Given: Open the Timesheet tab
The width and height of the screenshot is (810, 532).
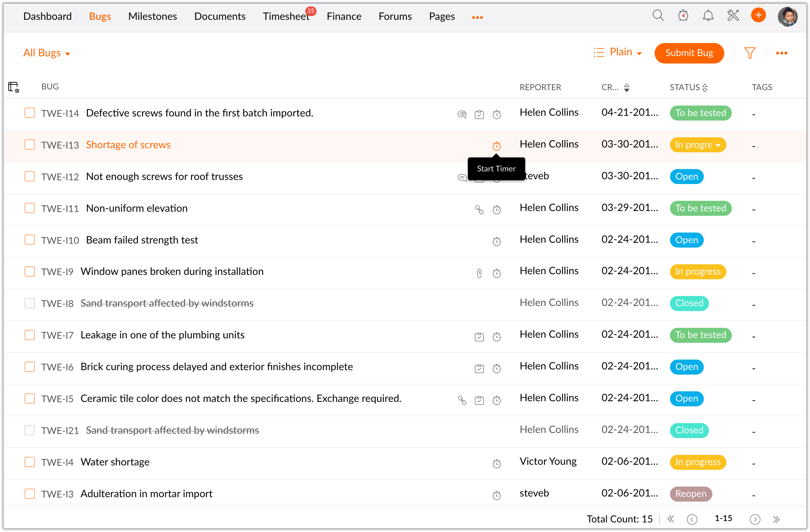Looking at the screenshot, I should pos(286,16).
